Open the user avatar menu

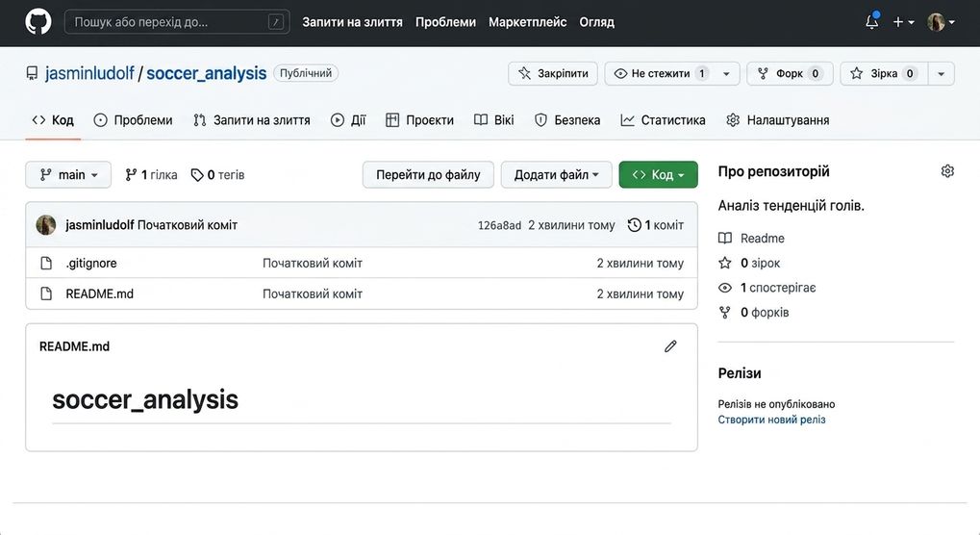tap(941, 22)
